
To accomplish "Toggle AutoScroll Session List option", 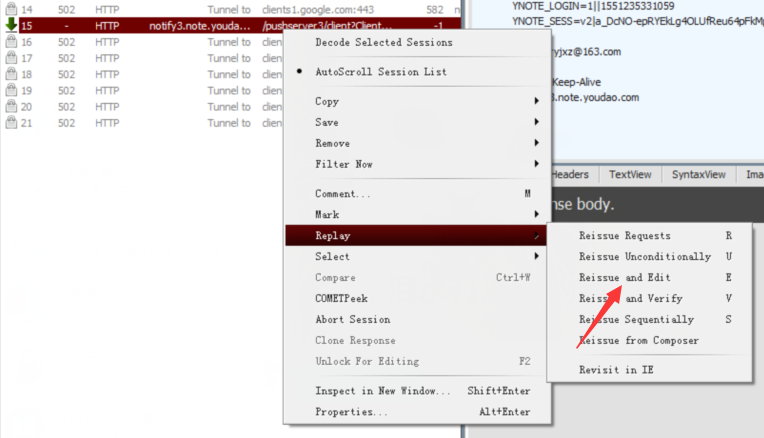I will click(418, 72).
